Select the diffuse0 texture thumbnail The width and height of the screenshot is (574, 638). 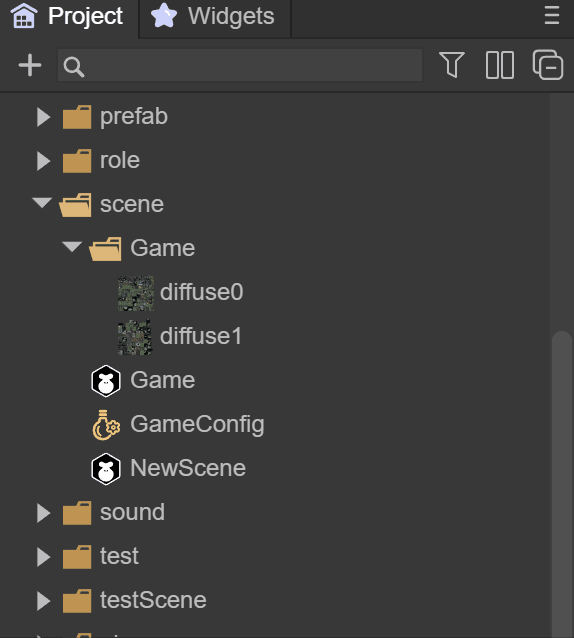pyautogui.click(x=136, y=293)
